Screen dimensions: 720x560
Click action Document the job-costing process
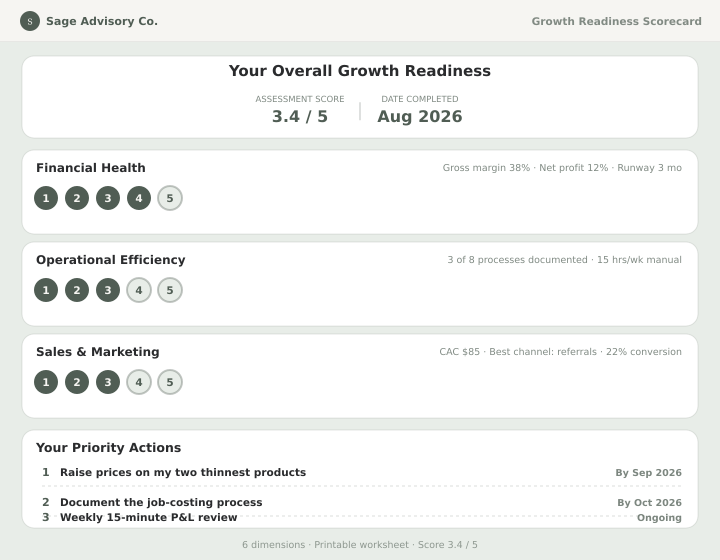(x=161, y=502)
